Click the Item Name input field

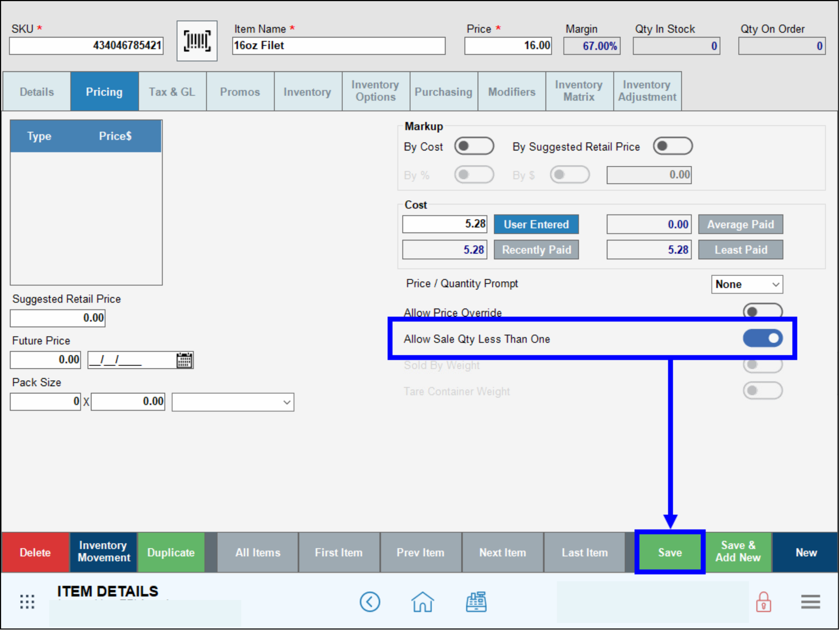click(338, 46)
